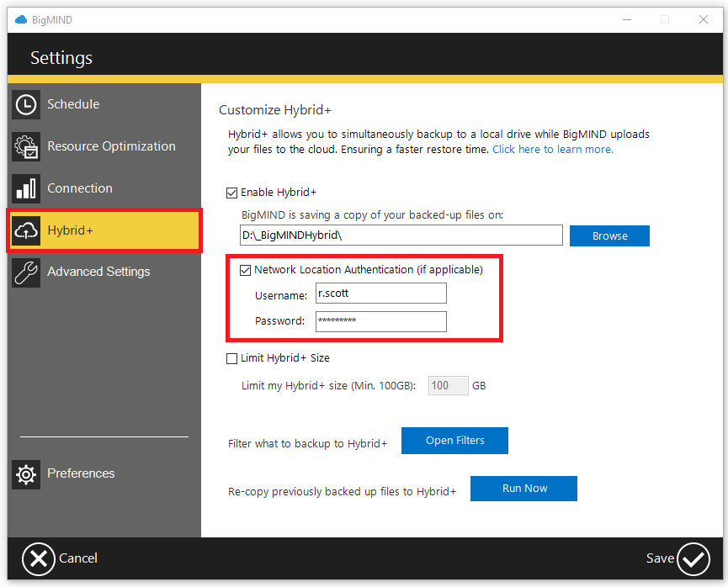Image resolution: width=728 pixels, height=587 pixels.
Task: Click the circled X Cancel icon
Action: click(x=39, y=558)
